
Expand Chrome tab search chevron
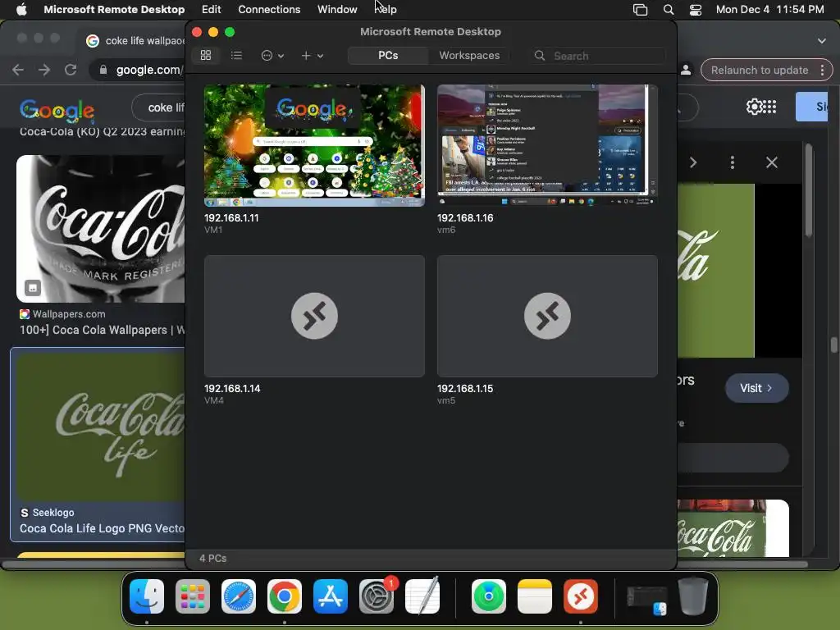(x=821, y=41)
